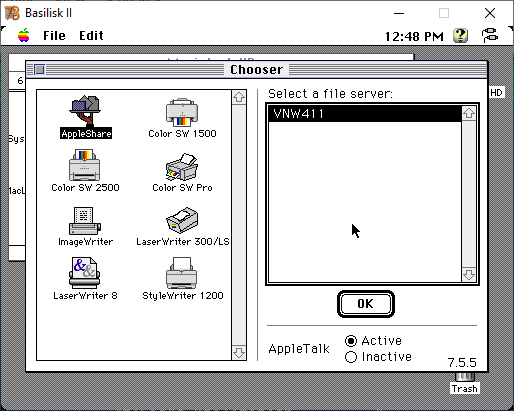Open the Application menu icon at menu bar end

490,35
